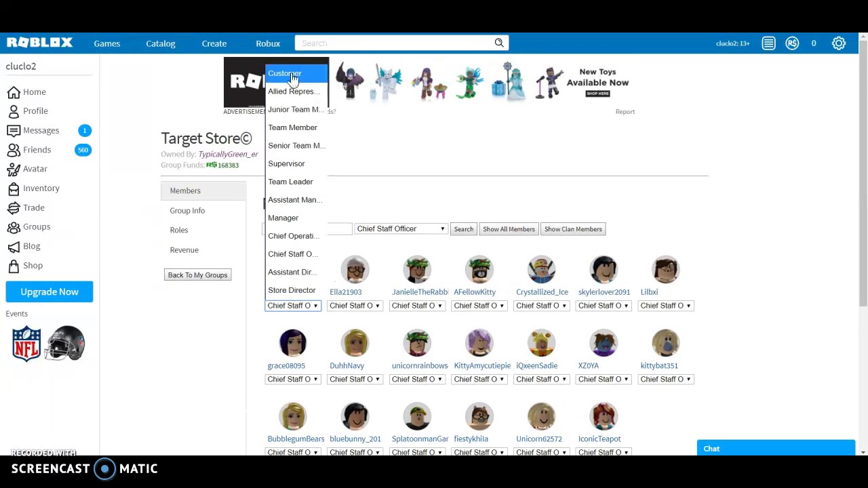868x488 pixels.
Task: Open DuhhNavy's avatar thumbnail
Action: [x=355, y=343]
